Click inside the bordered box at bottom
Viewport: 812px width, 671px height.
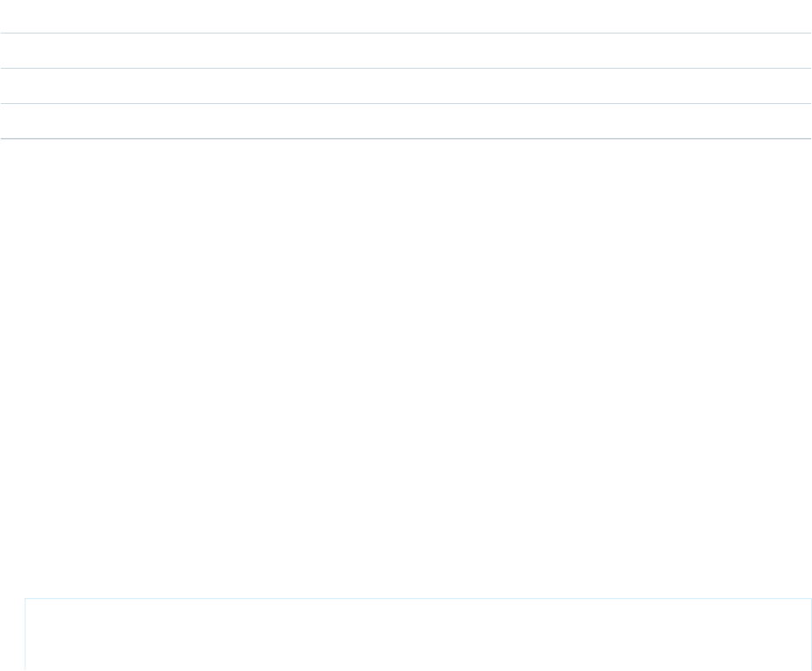tap(418, 635)
